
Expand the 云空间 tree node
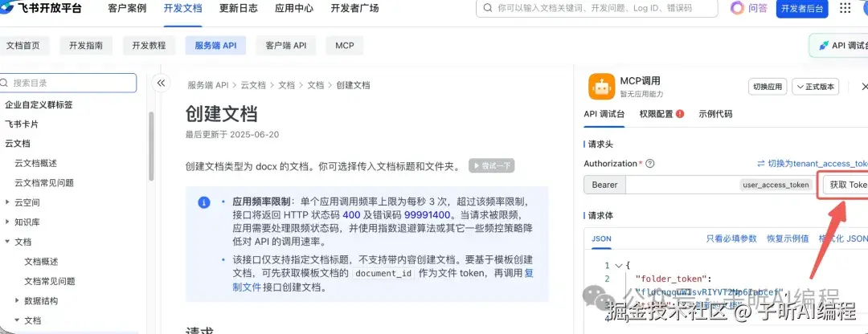pos(8,202)
